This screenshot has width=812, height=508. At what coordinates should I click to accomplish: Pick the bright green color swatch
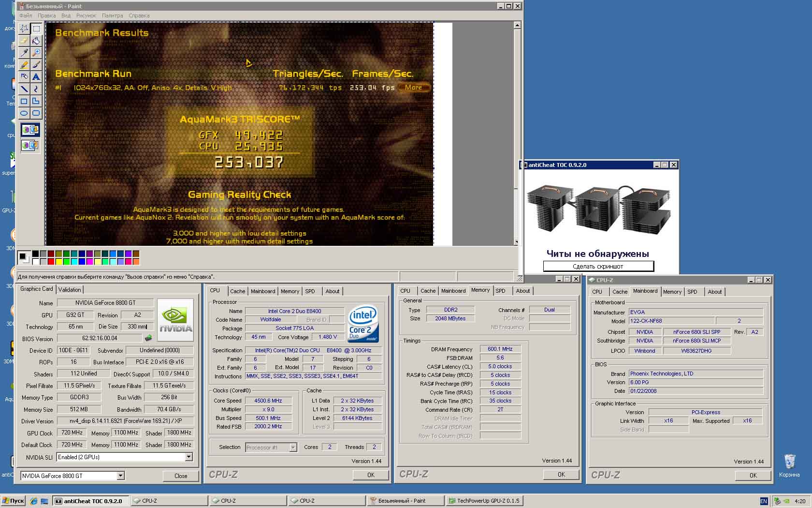(66, 262)
